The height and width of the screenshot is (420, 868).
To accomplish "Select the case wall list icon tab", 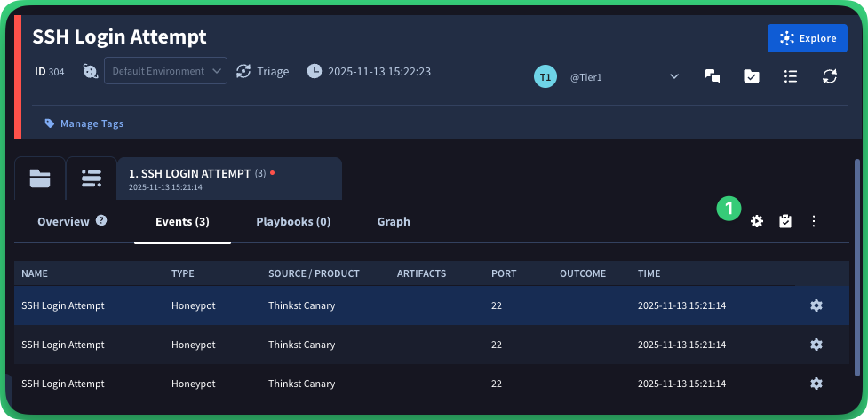I will pyautogui.click(x=91, y=178).
